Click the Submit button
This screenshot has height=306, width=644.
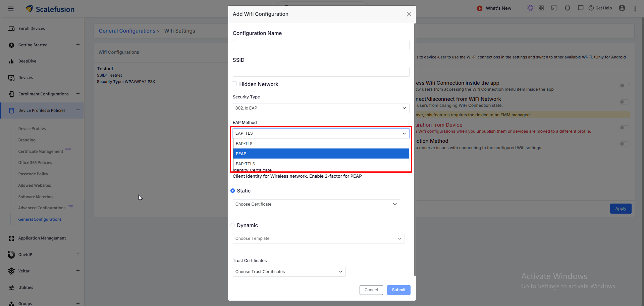[x=398, y=290]
